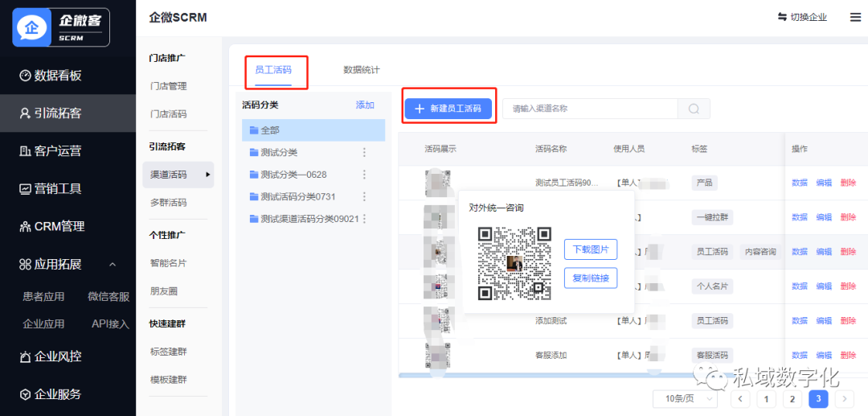Open 营销工具 in sidebar
Image resolution: width=868 pixels, height=416 pixels.
[x=51, y=188]
